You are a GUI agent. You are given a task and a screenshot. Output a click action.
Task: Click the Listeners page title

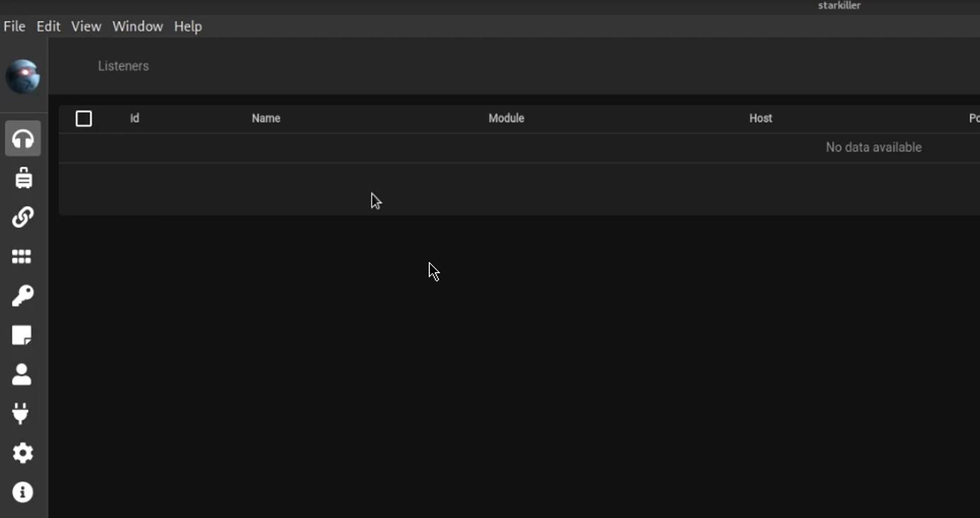123,66
